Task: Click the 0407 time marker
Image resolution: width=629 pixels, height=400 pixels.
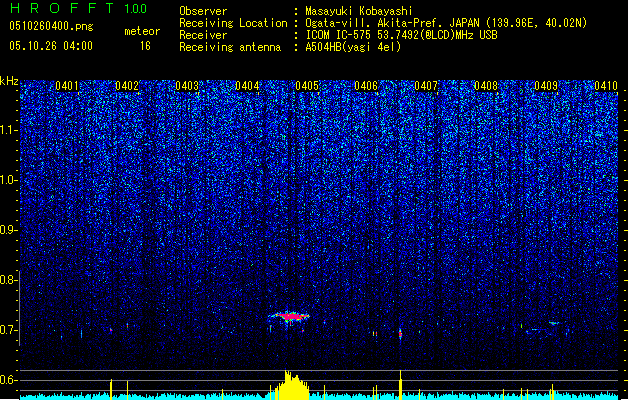Action: pyautogui.click(x=426, y=86)
